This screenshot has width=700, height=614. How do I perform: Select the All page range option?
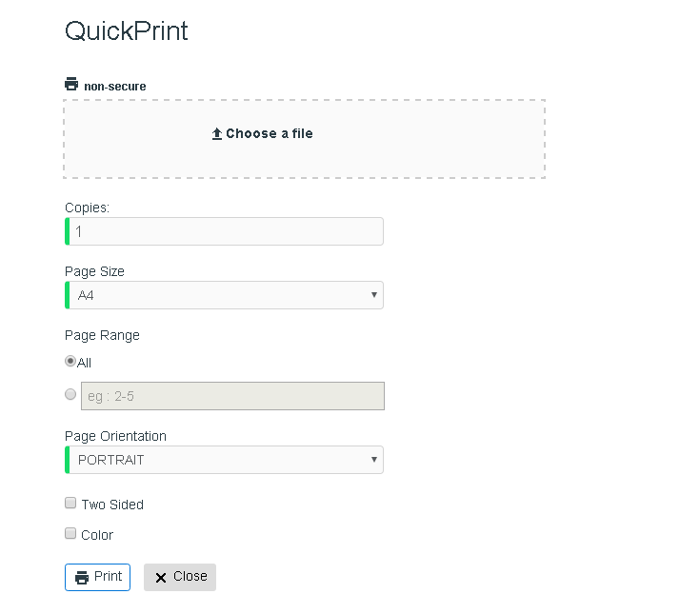[x=70, y=361]
